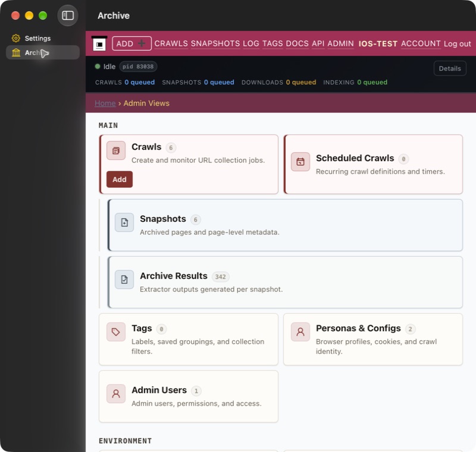The image size is (476, 452).
Task: Click the ADD button in navbar
Action: click(x=131, y=43)
